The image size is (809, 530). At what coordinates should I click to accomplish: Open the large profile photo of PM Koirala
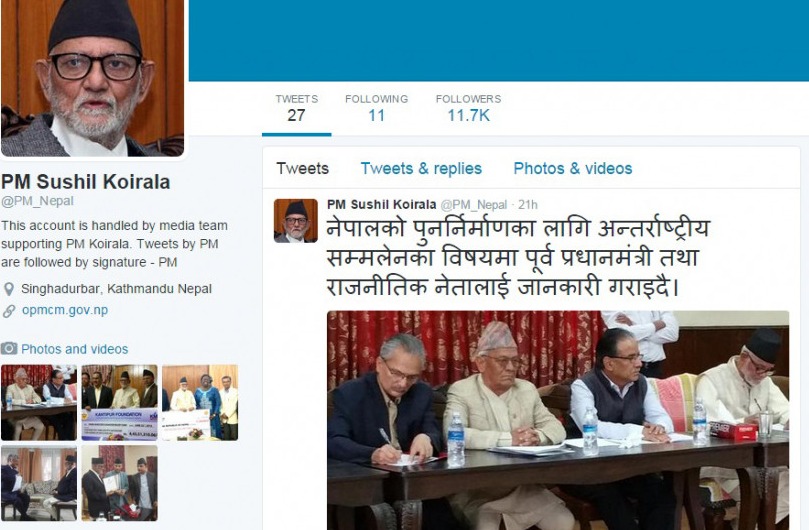click(92, 77)
